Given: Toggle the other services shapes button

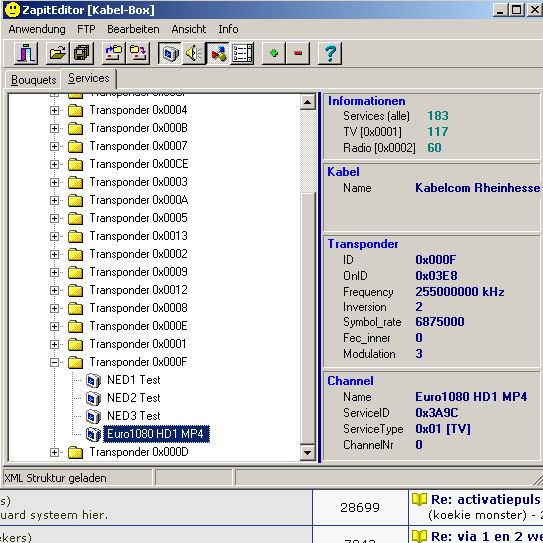Looking at the screenshot, I should tap(218, 53).
